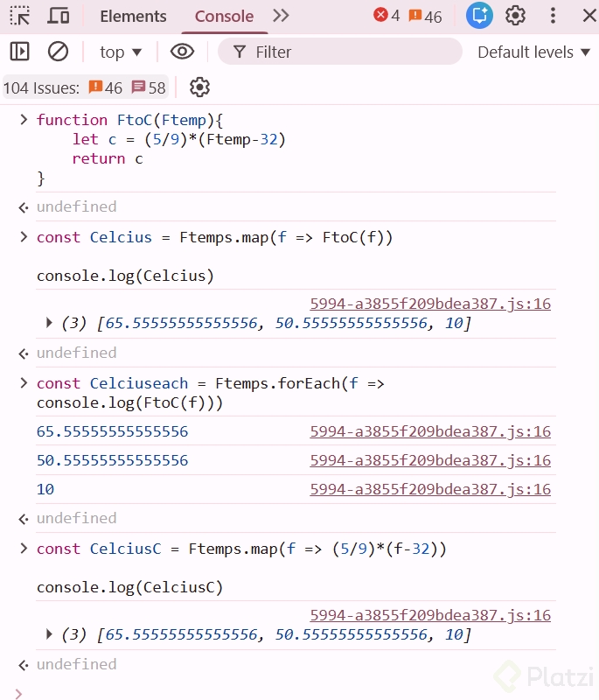
Task: Open the three-dot DevTools customize menu
Action: (553, 16)
